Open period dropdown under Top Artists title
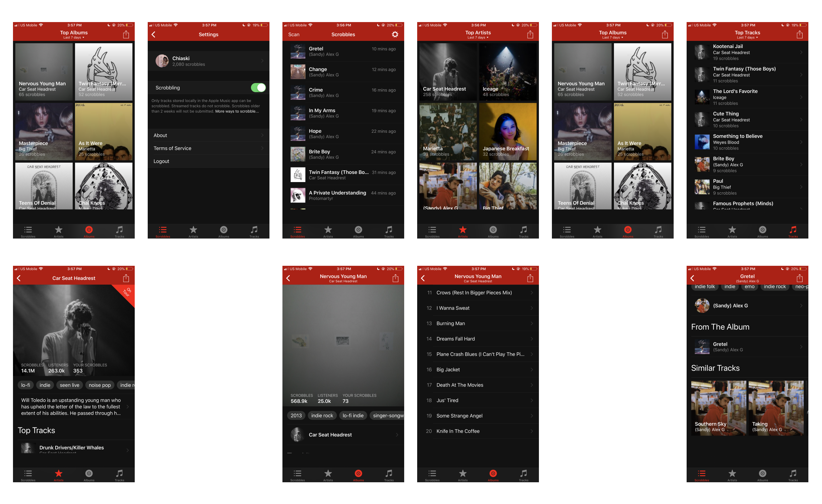Image resolution: width=822 pixels, height=504 pixels. point(478,37)
